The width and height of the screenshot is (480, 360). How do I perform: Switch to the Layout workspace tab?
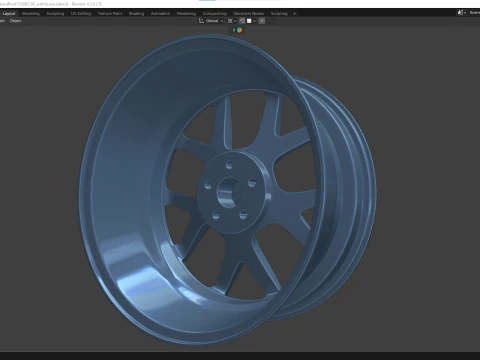coord(9,14)
